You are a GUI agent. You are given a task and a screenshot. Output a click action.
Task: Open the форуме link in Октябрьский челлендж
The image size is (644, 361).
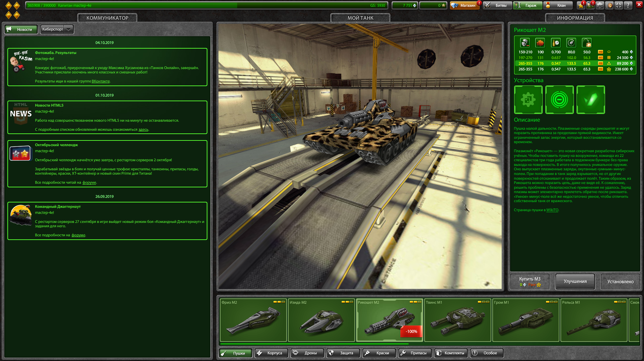click(x=89, y=183)
